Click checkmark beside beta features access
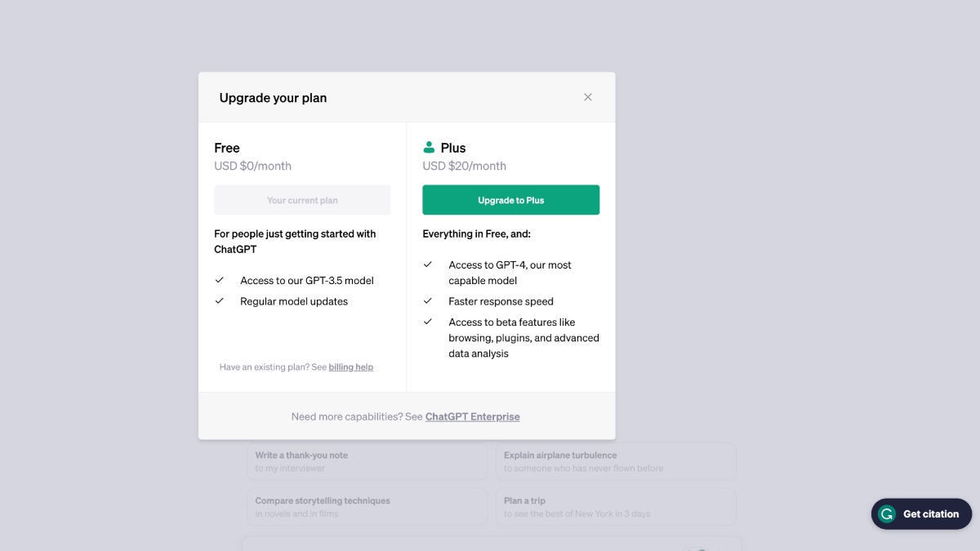 click(428, 322)
